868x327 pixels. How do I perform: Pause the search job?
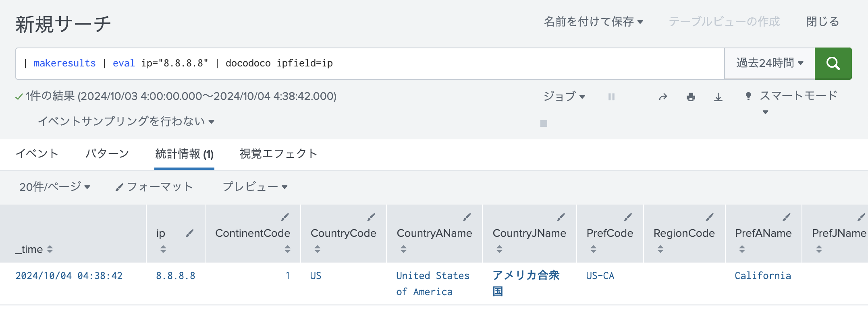pyautogui.click(x=611, y=97)
